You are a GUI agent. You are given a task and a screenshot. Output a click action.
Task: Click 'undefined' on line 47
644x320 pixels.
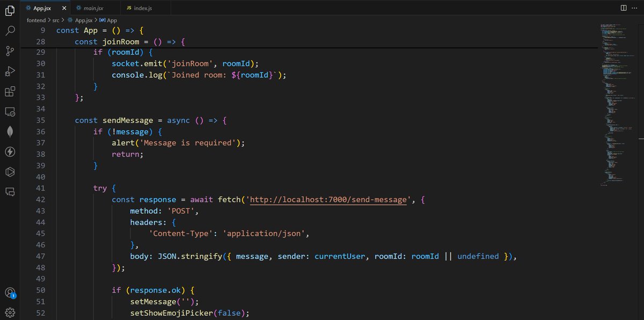click(478, 256)
